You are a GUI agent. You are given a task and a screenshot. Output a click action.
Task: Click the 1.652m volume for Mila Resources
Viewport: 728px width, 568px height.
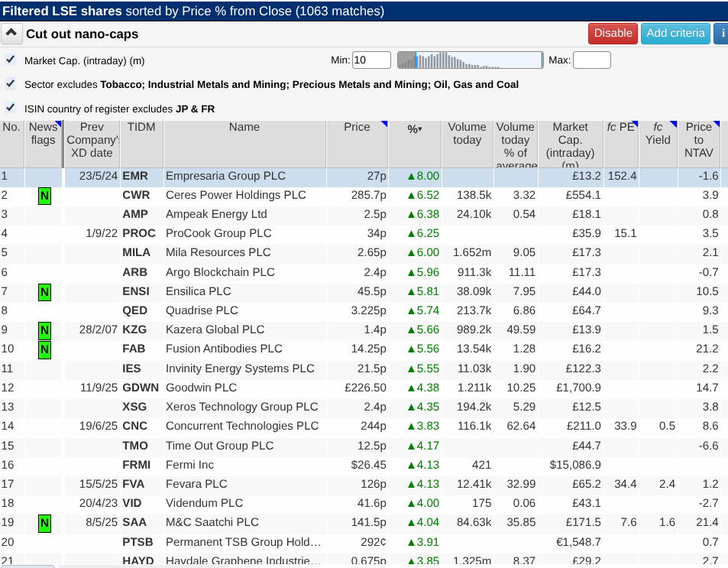tap(472, 252)
